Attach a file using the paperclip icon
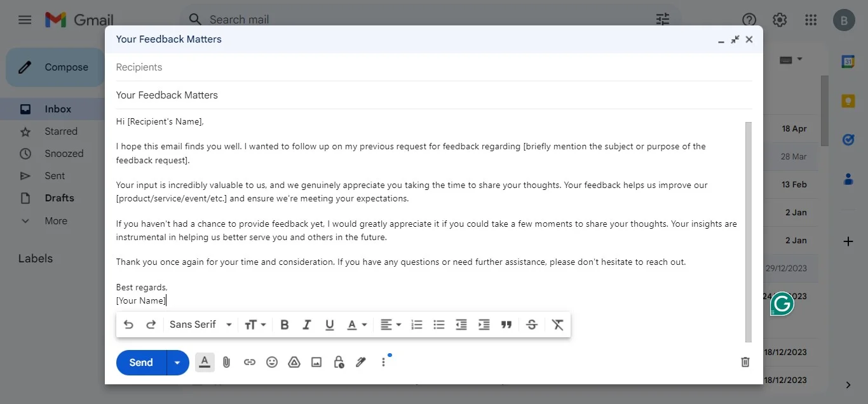Image resolution: width=868 pixels, height=404 pixels. click(226, 362)
